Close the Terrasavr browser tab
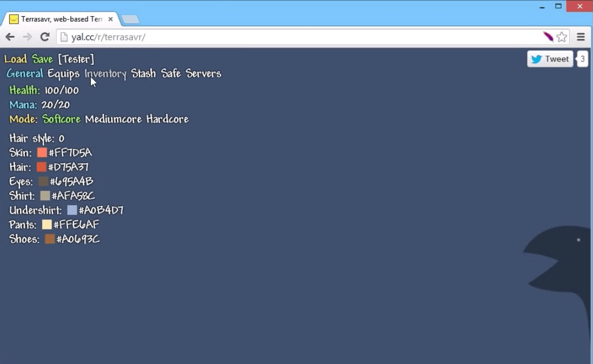 (x=110, y=19)
